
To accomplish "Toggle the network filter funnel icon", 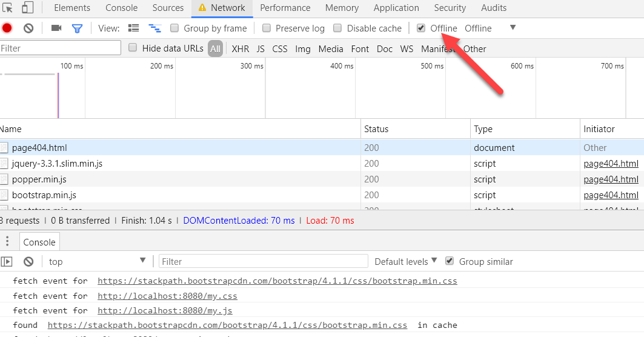I will pyautogui.click(x=77, y=28).
